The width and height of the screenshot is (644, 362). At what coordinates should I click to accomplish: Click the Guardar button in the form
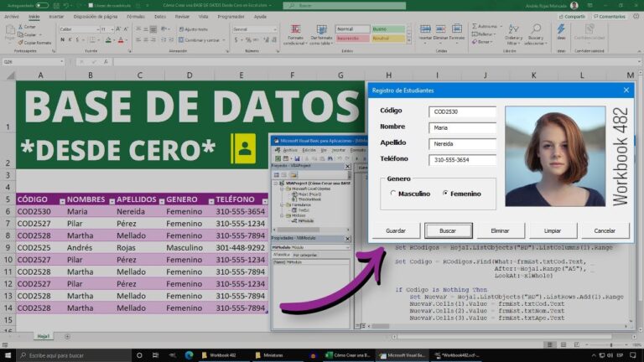tap(396, 230)
